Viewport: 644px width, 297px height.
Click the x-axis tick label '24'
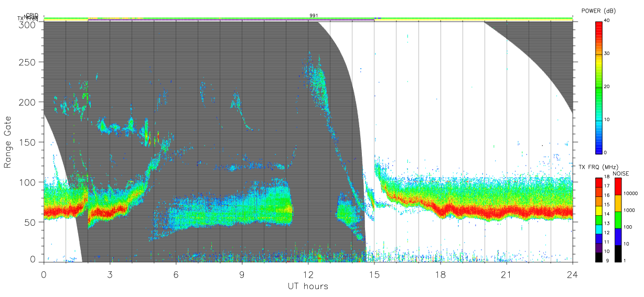(572, 274)
